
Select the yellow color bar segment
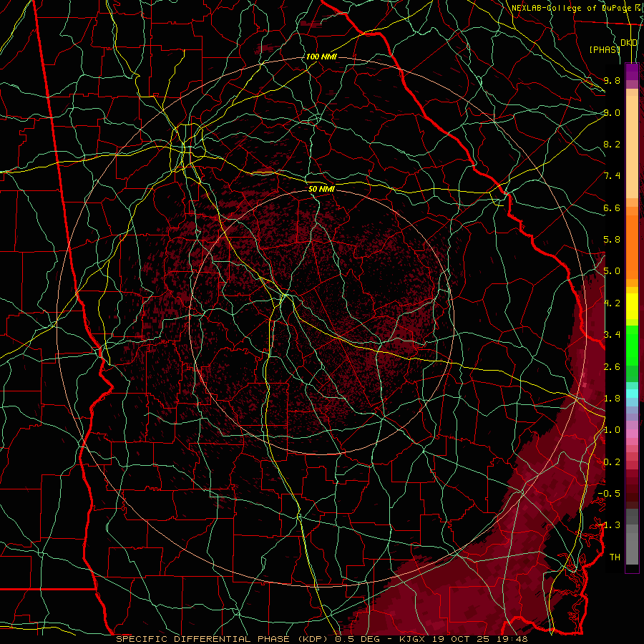point(632,306)
